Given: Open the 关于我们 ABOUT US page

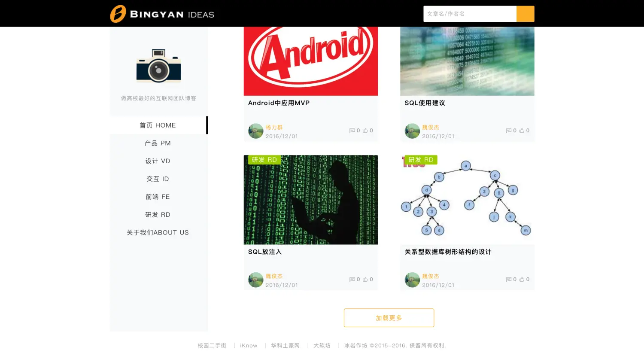Looking at the screenshot, I should coord(158,232).
